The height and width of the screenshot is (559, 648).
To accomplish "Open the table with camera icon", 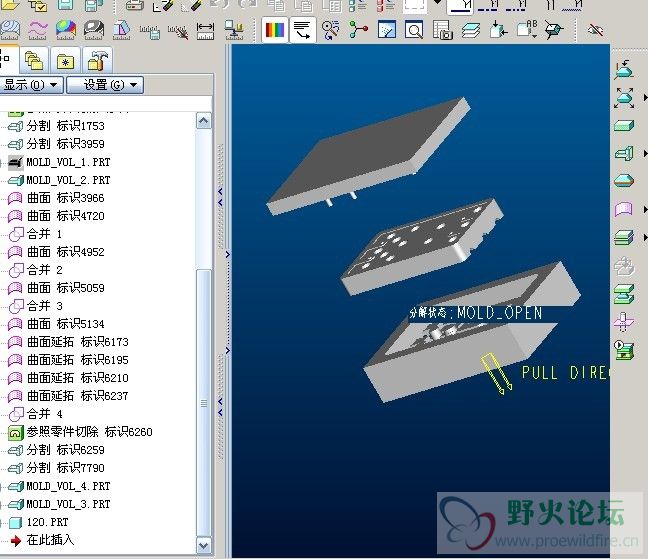I will tap(442, 30).
